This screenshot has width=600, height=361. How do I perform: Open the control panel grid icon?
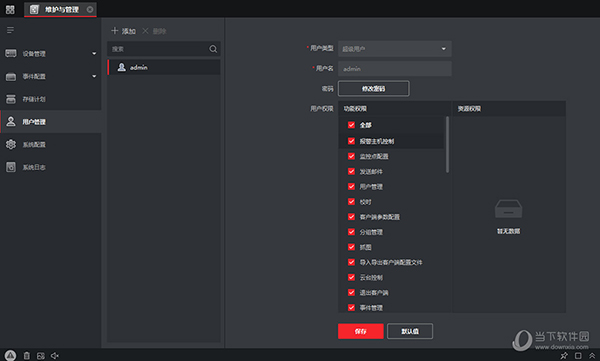[x=10, y=9]
